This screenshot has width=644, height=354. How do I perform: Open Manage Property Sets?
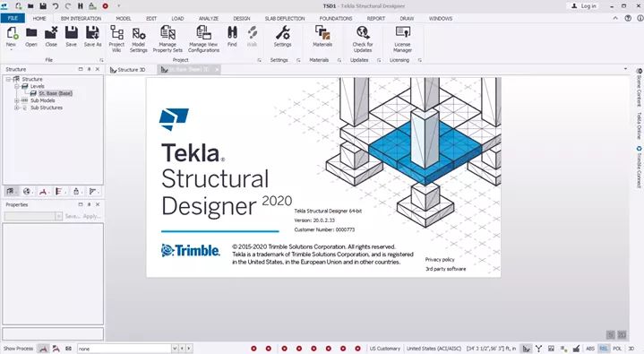167,39
